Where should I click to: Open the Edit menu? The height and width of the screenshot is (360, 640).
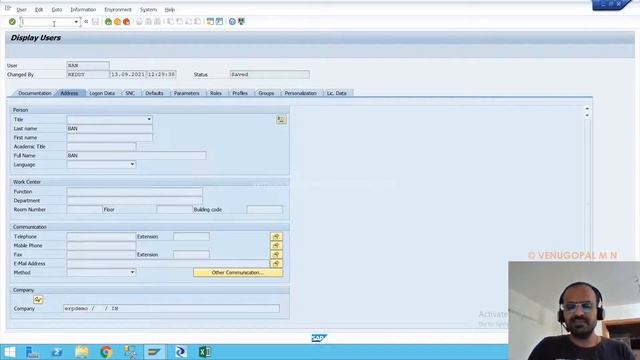pyautogui.click(x=39, y=9)
